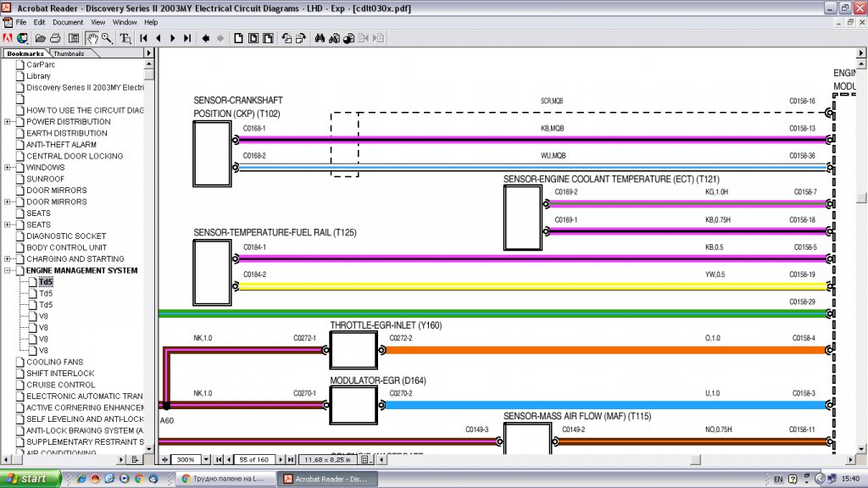Open the CarParc bookmark
Viewport: 868px width, 488px height.
pos(41,64)
